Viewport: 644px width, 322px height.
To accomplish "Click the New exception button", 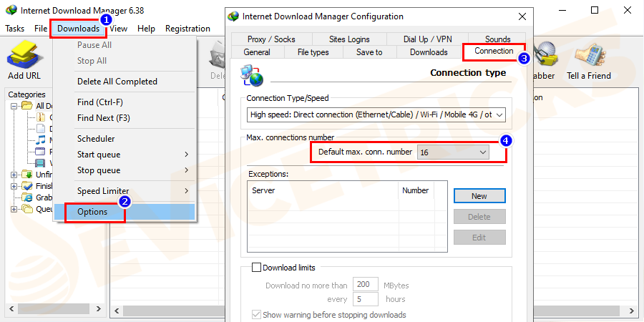I will pyautogui.click(x=479, y=196).
